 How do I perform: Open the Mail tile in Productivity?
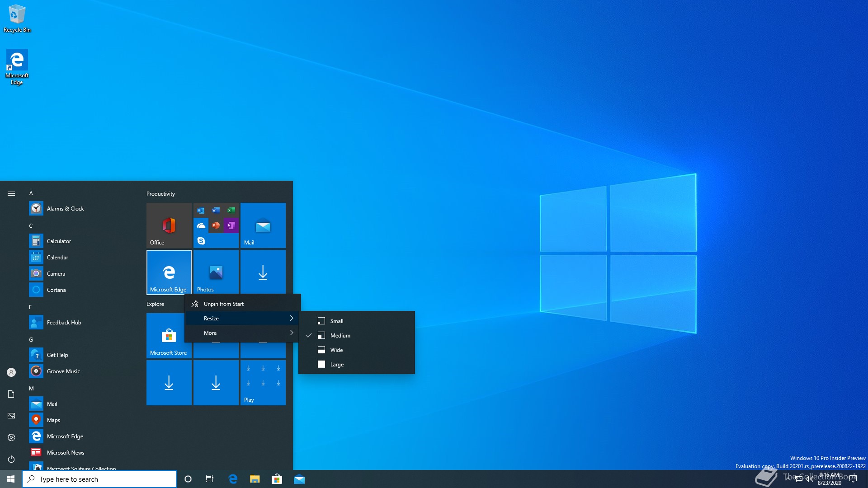263,225
